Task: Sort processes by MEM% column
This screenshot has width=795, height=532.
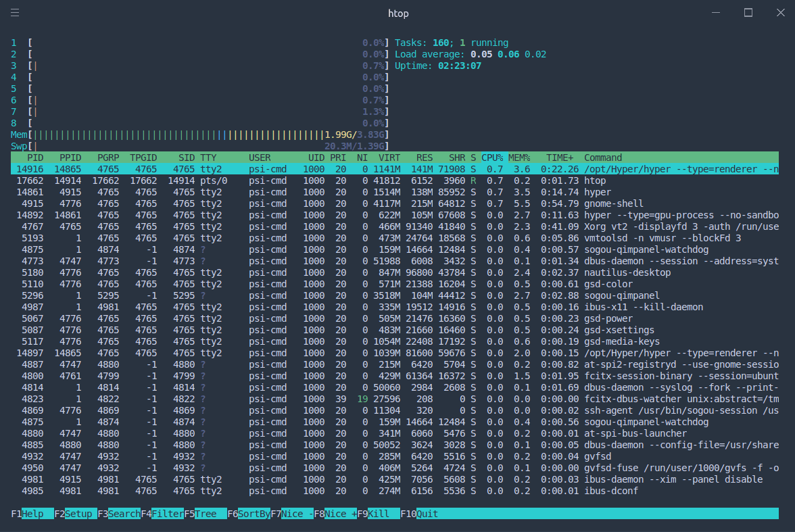Action: [x=519, y=158]
